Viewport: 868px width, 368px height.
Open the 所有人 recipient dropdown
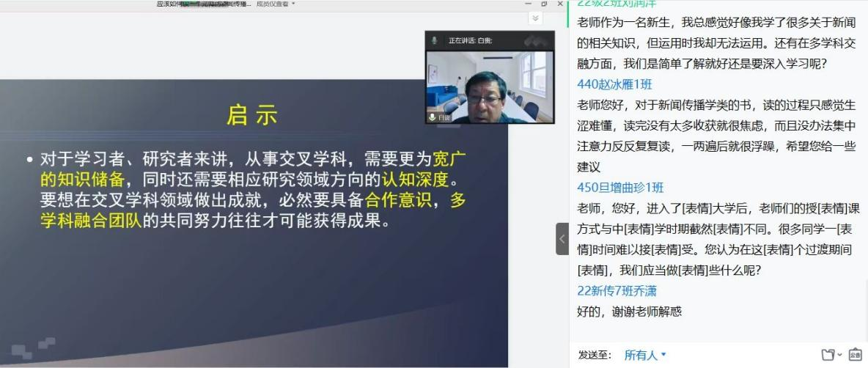coord(645,356)
